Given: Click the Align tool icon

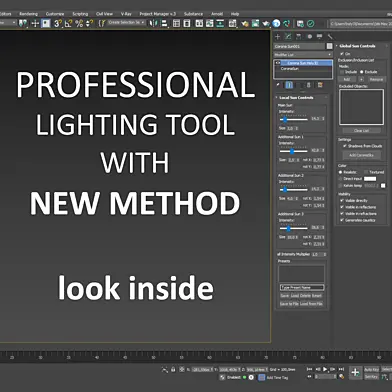Looking at the screenshot, I should pos(164,23).
